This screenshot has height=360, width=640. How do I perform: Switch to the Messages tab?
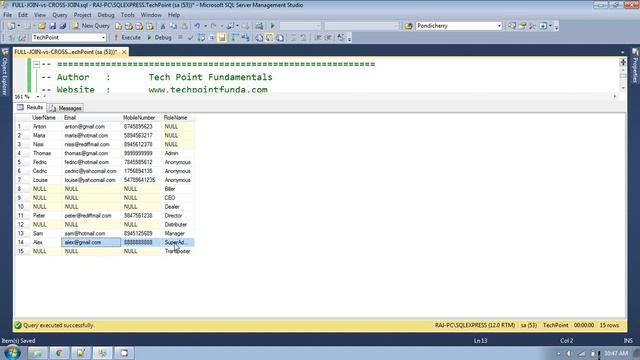66,108
